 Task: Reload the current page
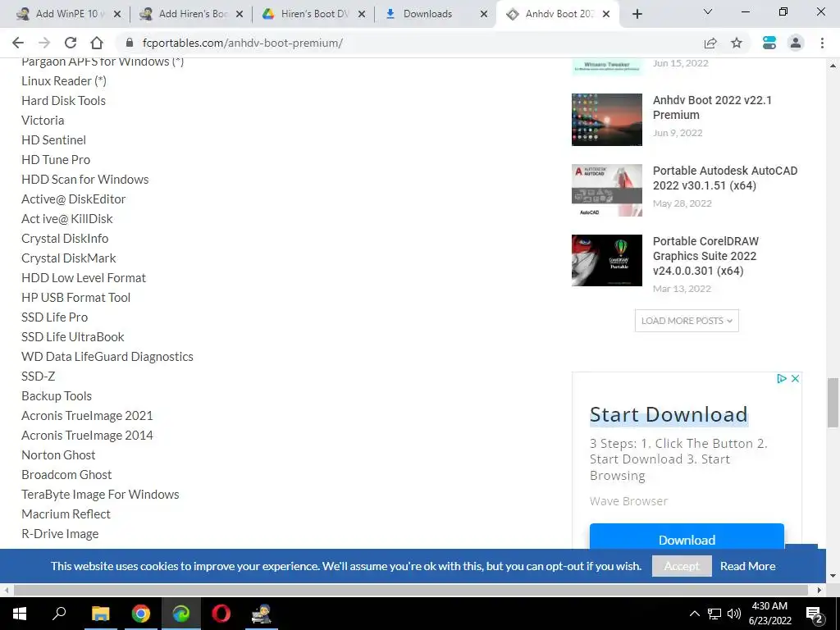pos(71,43)
